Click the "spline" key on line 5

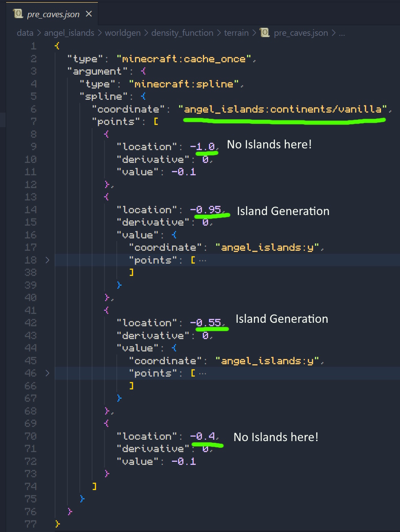(x=104, y=96)
